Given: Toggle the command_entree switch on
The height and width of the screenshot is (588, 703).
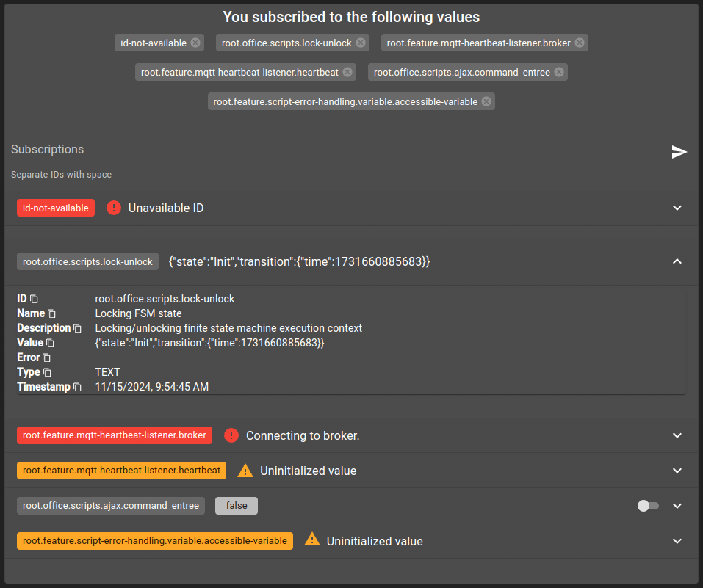Looking at the screenshot, I should tap(648, 506).
